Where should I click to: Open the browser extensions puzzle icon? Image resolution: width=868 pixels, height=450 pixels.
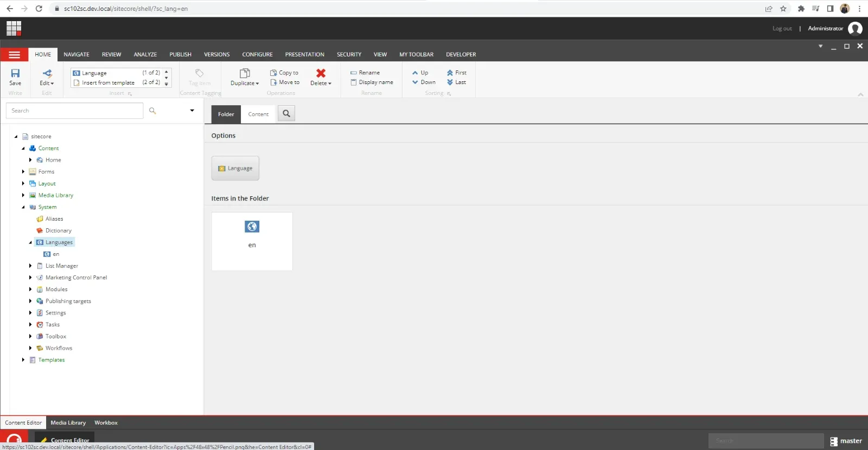tap(801, 9)
